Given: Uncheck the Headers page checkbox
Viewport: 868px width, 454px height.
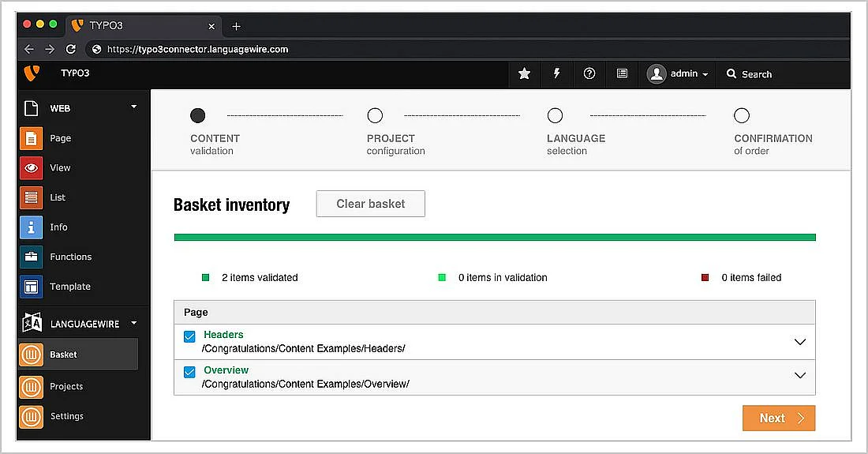Looking at the screenshot, I should point(189,337).
